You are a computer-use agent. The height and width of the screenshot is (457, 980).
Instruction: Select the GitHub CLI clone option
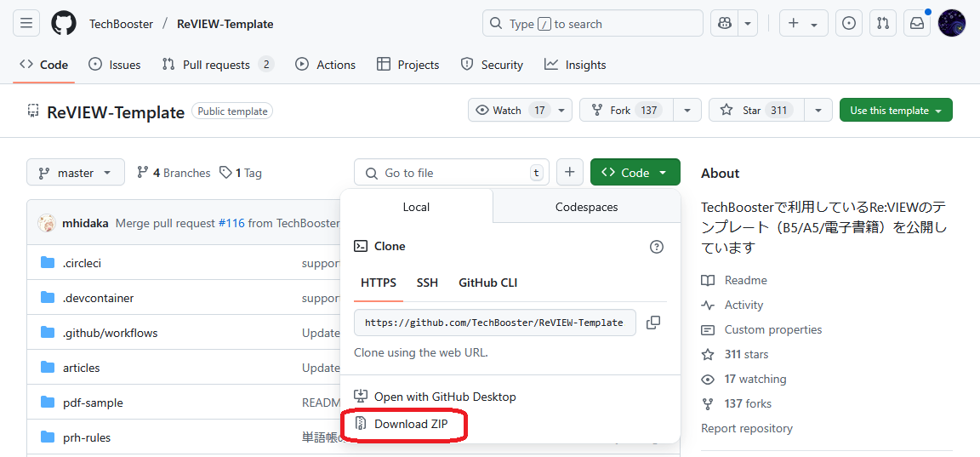(488, 283)
